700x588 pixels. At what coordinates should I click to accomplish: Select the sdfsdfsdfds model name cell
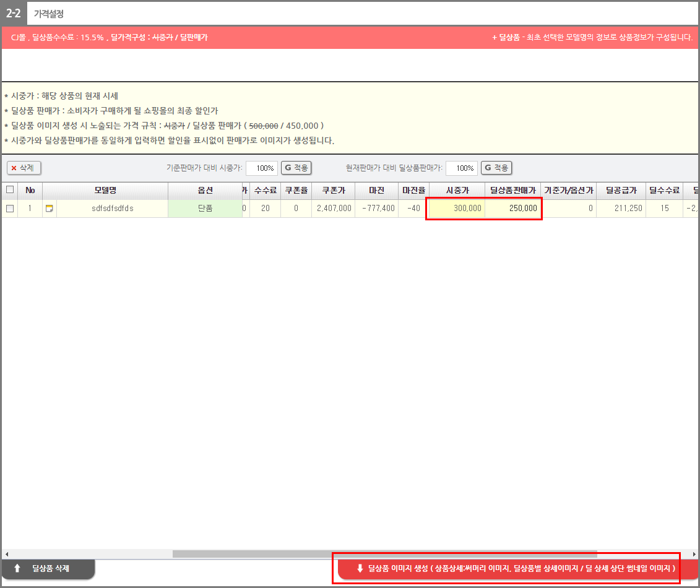[x=112, y=209]
